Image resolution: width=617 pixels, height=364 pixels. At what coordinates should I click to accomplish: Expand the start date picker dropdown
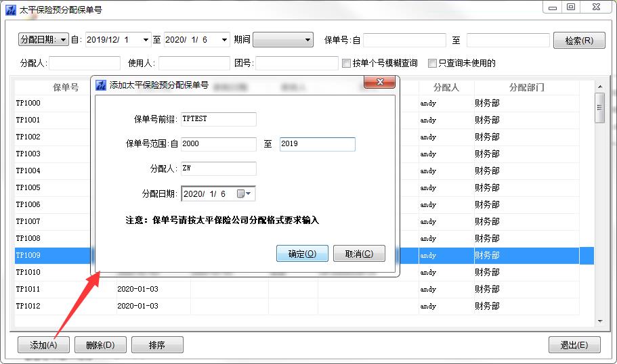click(x=146, y=40)
